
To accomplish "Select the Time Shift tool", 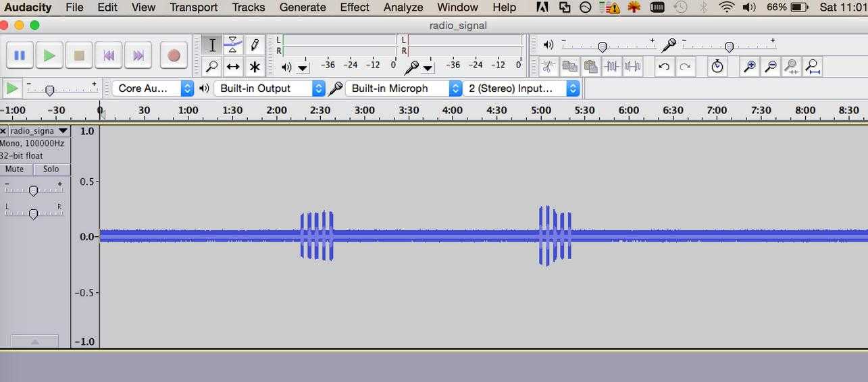I will (x=232, y=66).
